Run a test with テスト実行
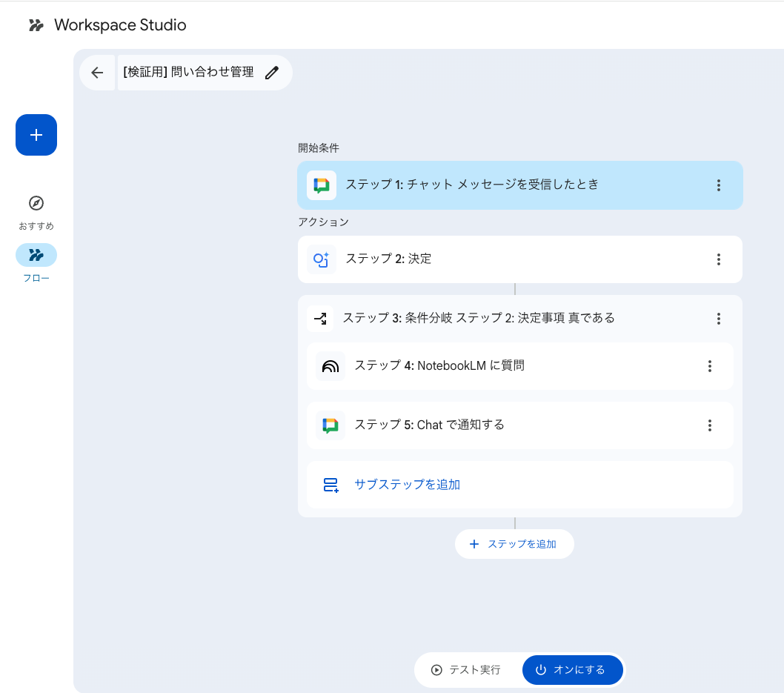Image resolution: width=784 pixels, height=693 pixels. click(x=466, y=670)
